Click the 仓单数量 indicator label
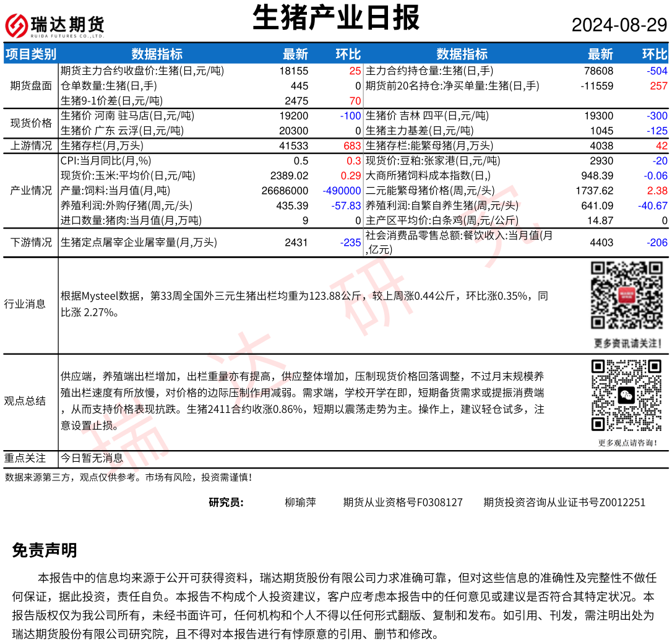 [108, 86]
